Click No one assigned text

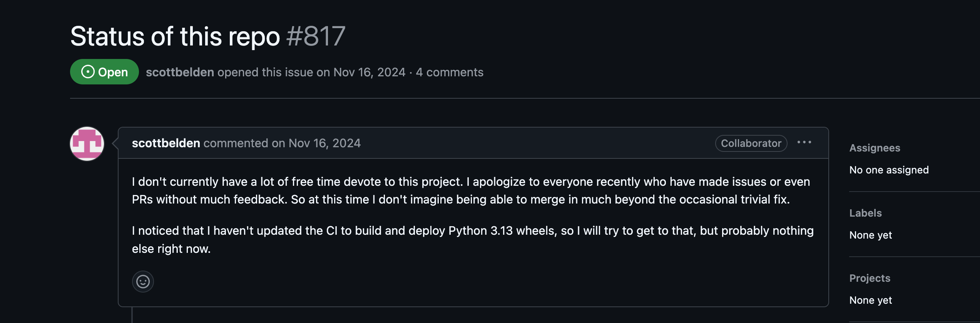pyautogui.click(x=889, y=170)
